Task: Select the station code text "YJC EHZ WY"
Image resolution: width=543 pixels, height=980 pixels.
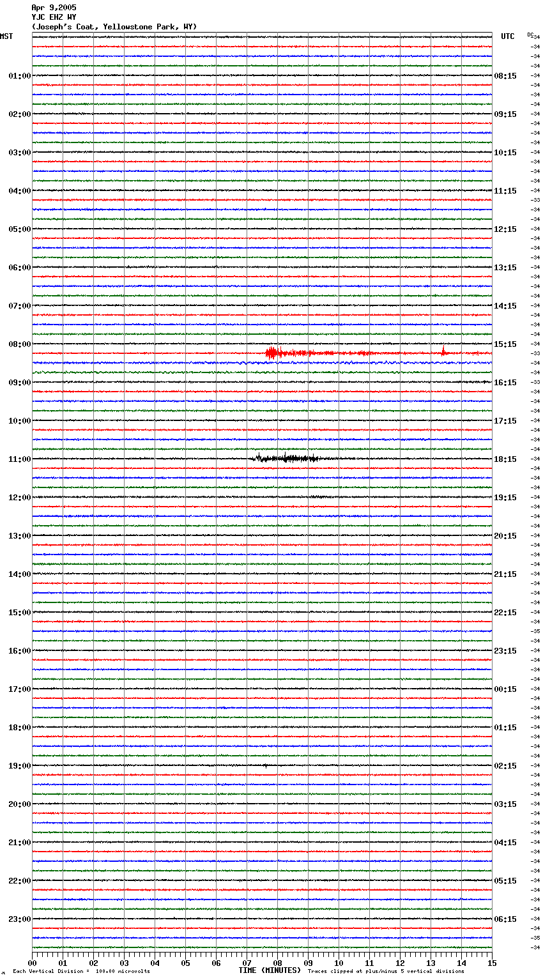Action: click(54, 17)
